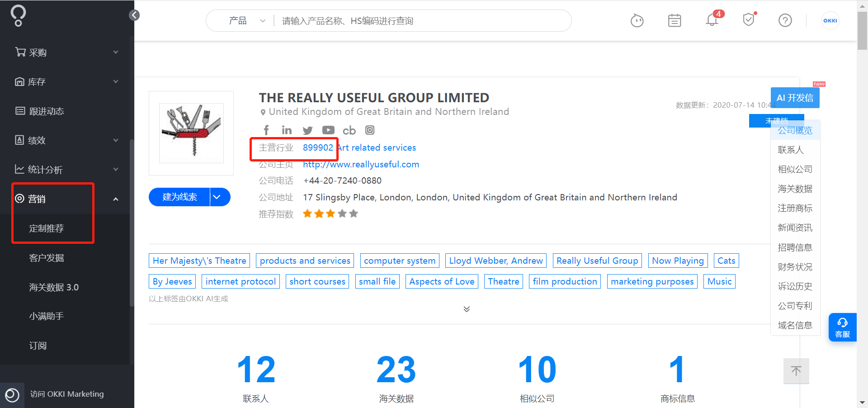
Task: Open the company's YouTube icon
Action: 328,130
